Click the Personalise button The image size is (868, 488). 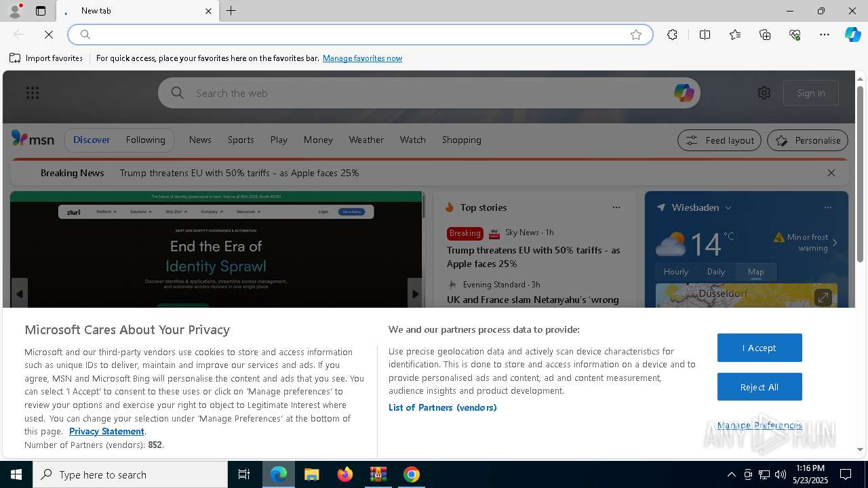click(x=808, y=140)
